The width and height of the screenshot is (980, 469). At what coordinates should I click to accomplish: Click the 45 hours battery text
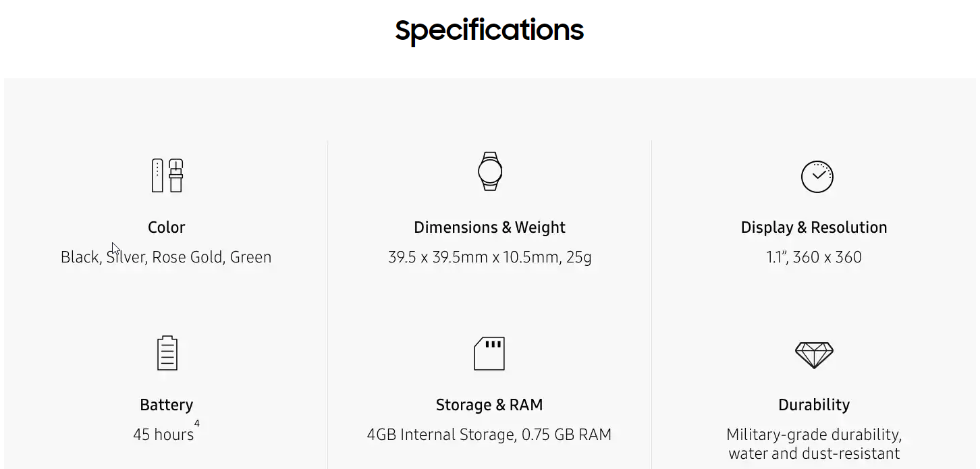click(163, 435)
